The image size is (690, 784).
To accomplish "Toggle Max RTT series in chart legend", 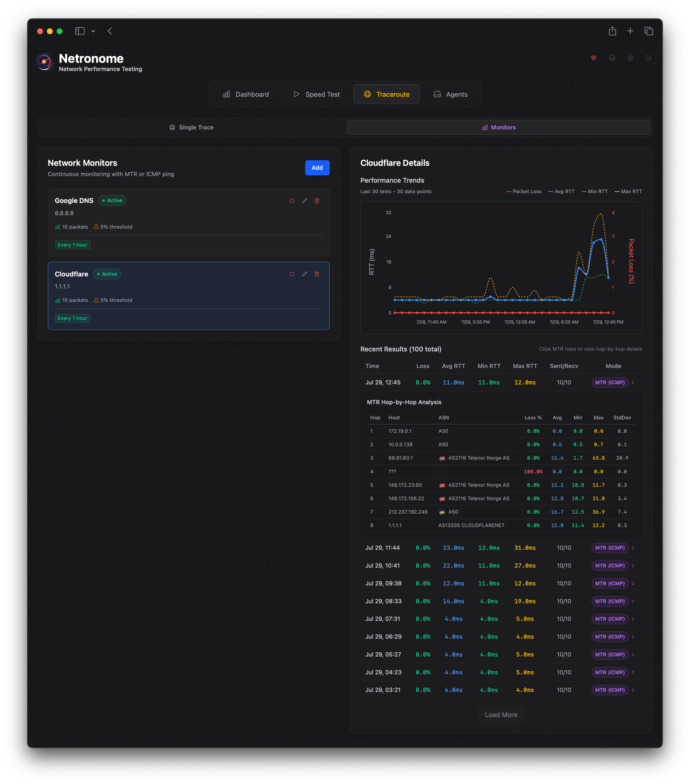I will [628, 191].
